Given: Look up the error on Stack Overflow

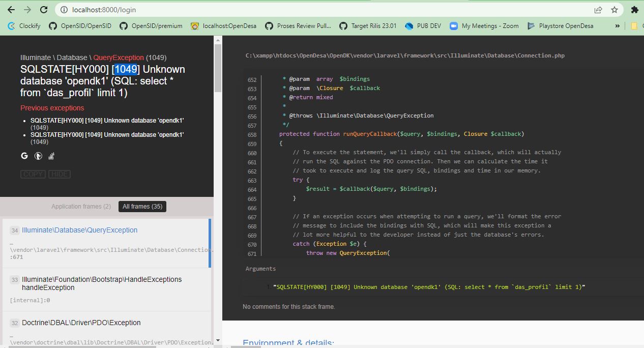Looking at the screenshot, I should click(51, 156).
